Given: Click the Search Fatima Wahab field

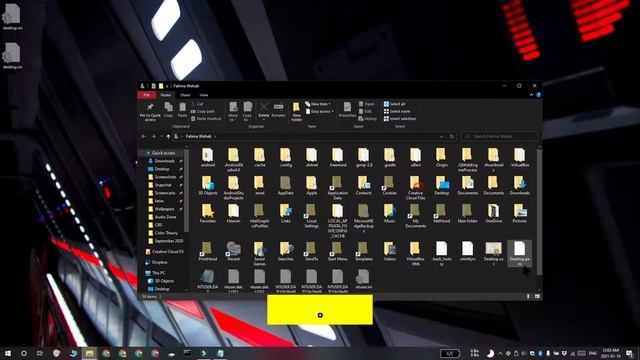Looking at the screenshot, I should pyautogui.click(x=499, y=136).
